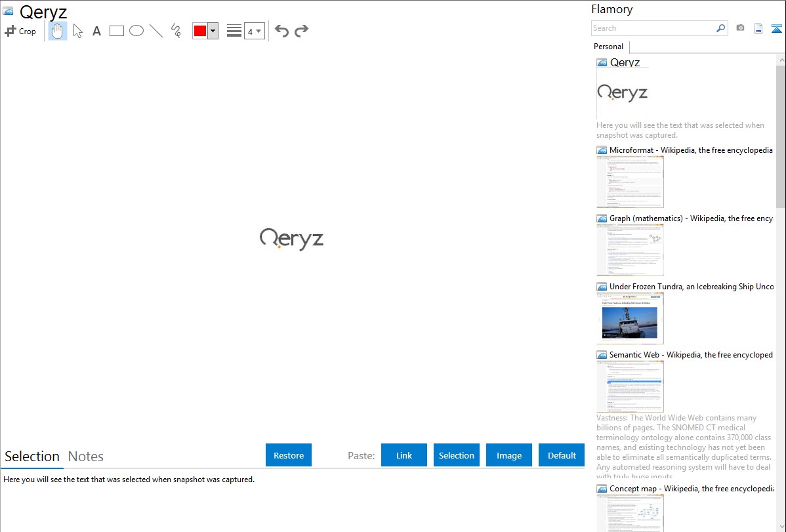Paste as Link
This screenshot has height=532, width=786.
(x=404, y=455)
